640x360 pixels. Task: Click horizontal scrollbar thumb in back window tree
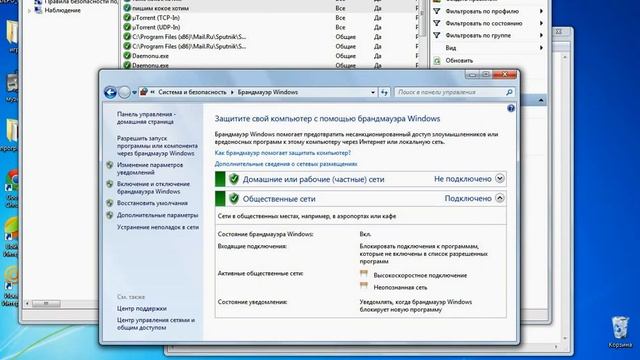46,303
